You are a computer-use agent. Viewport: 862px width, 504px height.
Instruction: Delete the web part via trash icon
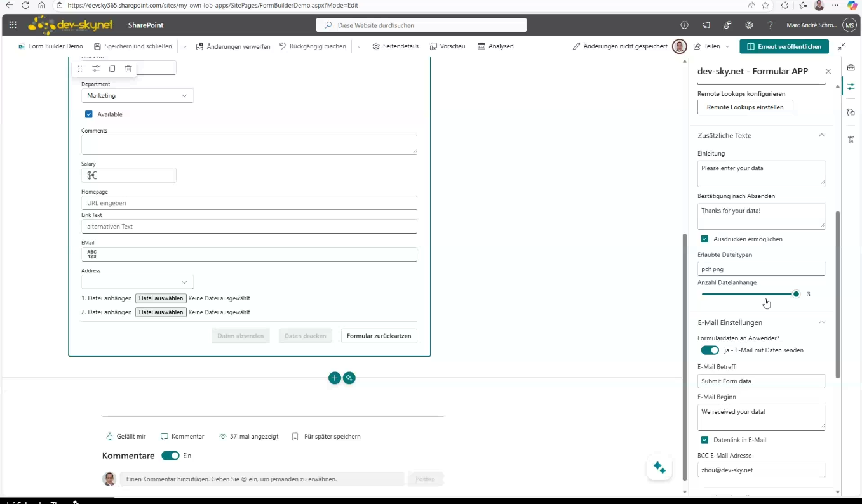pos(128,69)
